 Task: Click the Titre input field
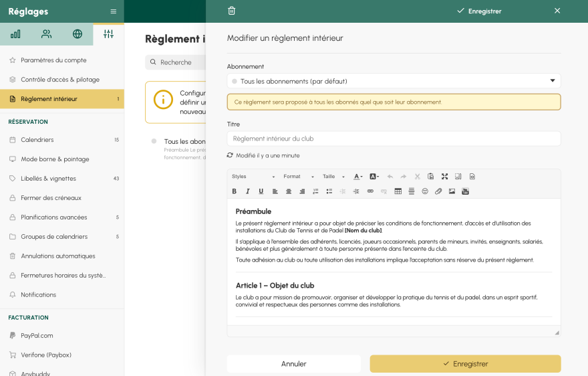tap(394, 138)
